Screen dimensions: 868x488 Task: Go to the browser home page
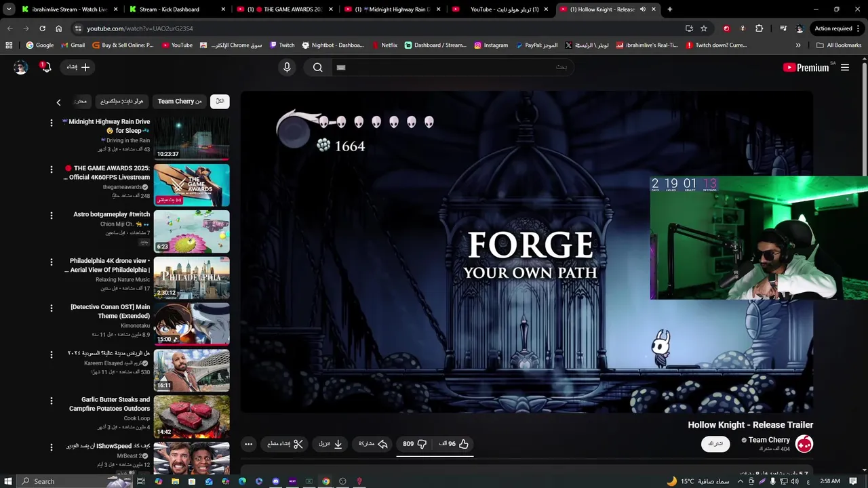(x=59, y=28)
